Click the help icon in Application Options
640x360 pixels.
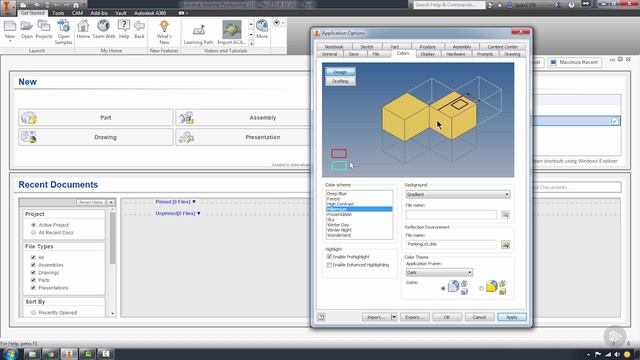pyautogui.click(x=321, y=317)
